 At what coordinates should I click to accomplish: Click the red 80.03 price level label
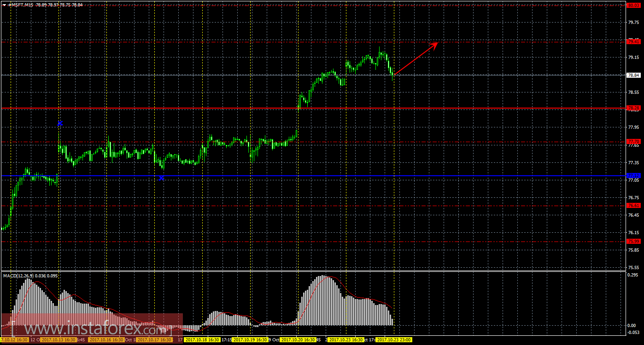coord(634,6)
